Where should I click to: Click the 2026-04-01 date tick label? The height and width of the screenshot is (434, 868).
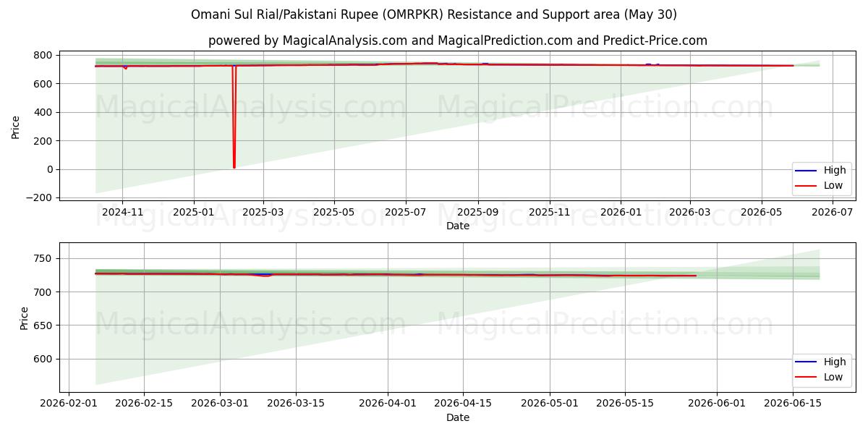(388, 404)
